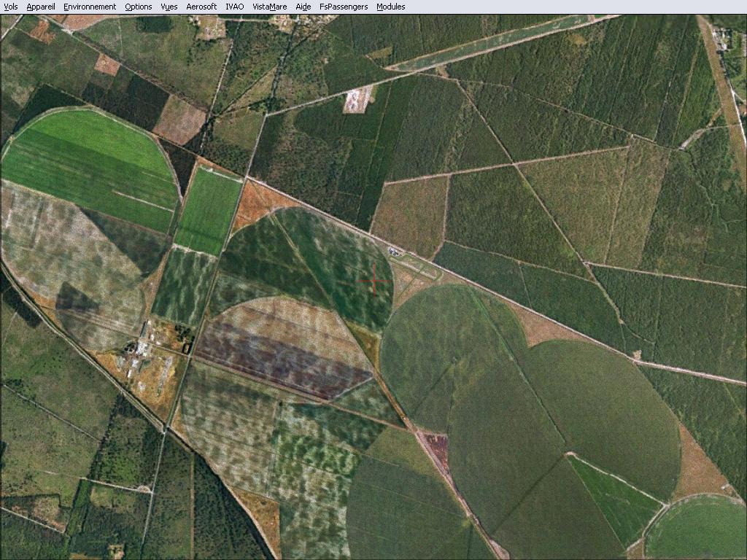Open the Environnement menu
Image resolution: width=747 pixels, height=560 pixels.
pyautogui.click(x=90, y=7)
